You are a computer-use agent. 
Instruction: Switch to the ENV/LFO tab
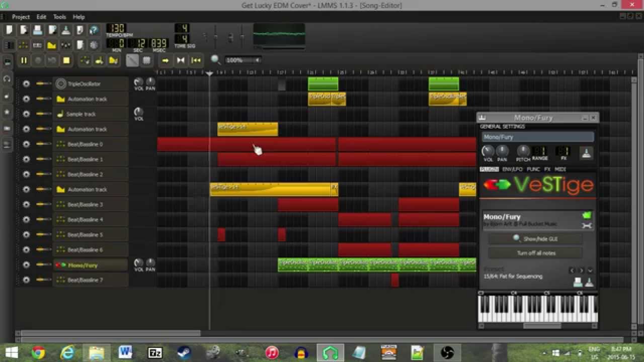(513, 169)
